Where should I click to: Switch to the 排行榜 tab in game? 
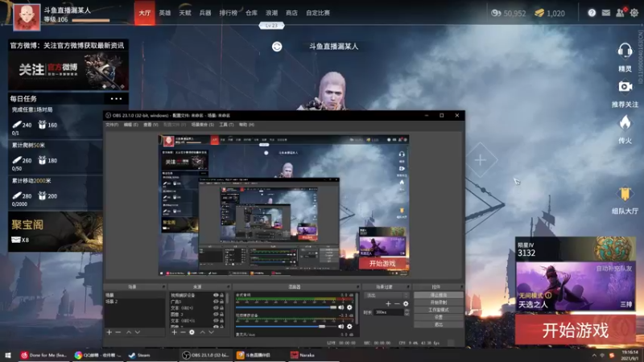(x=228, y=13)
